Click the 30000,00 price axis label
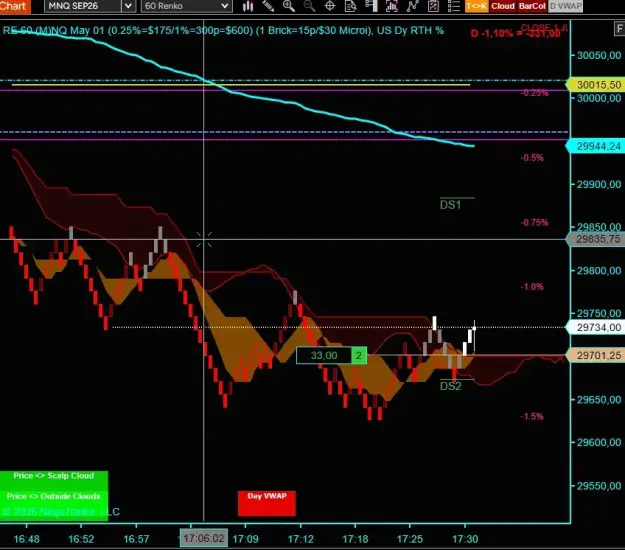The width and height of the screenshot is (625, 550). coord(599,98)
